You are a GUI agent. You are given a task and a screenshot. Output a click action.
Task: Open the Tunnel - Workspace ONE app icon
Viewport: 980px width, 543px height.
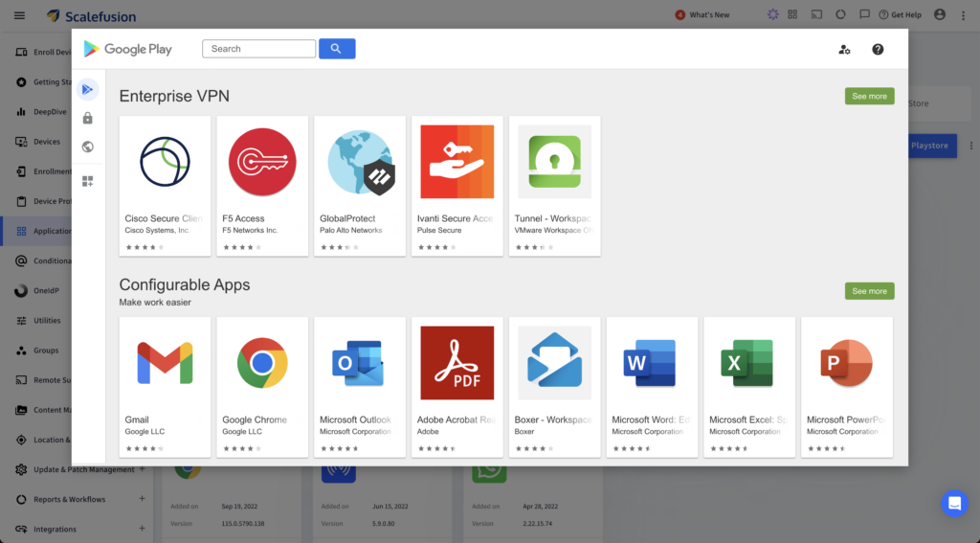pyautogui.click(x=555, y=162)
